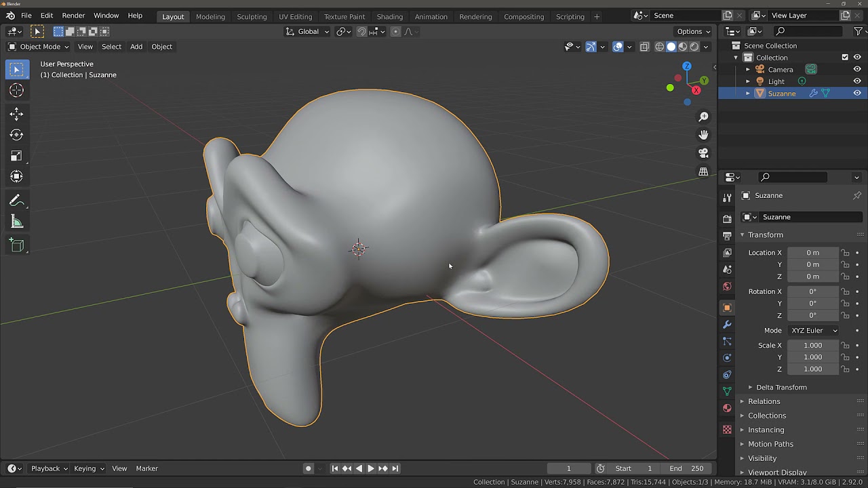The width and height of the screenshot is (868, 488).
Task: Open the Object Mode dropdown
Action: (38, 46)
